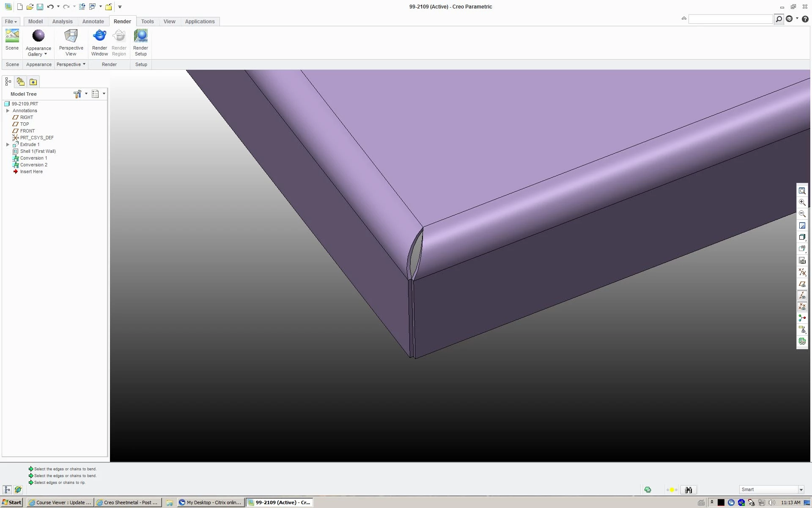Open Render Setup
Viewport: 812px width, 508px height.
pos(140,36)
